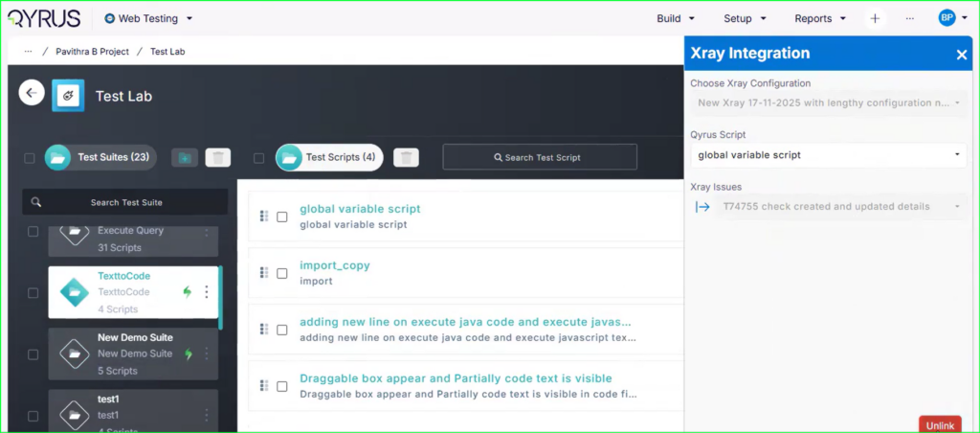Open the Execute Query suite
The height and width of the screenshot is (433, 980).
pyautogui.click(x=133, y=240)
